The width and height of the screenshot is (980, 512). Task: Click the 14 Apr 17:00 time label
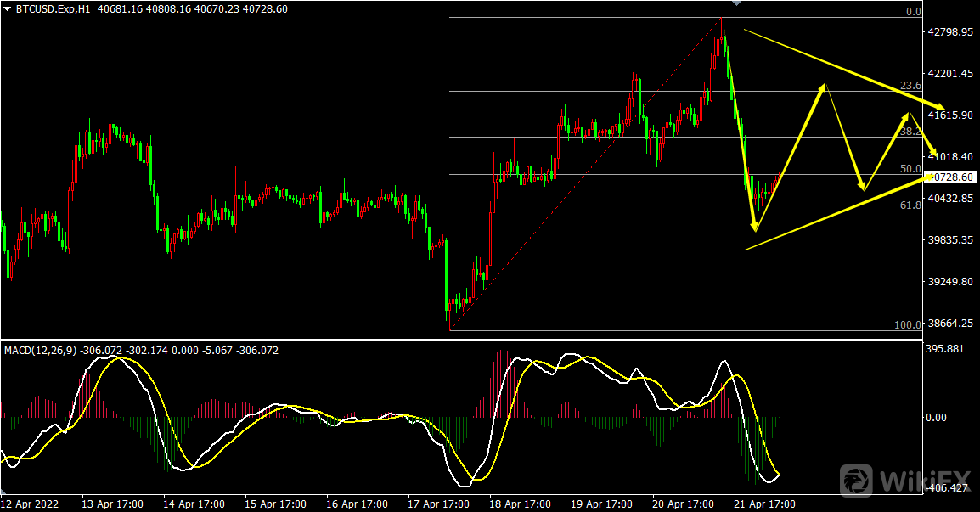coord(194,504)
